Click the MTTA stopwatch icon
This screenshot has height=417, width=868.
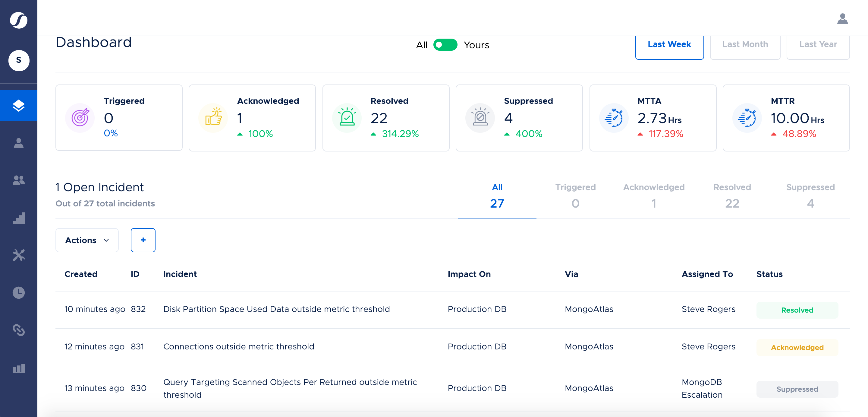pos(614,118)
